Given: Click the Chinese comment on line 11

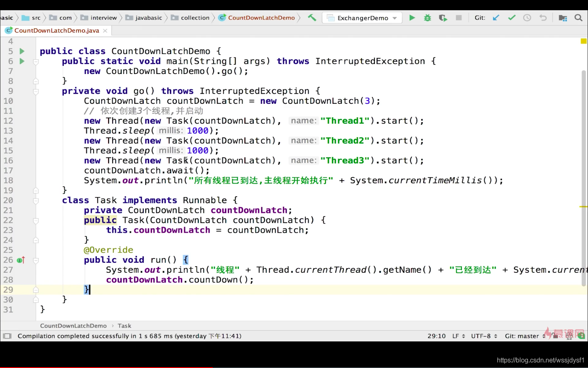Looking at the screenshot, I should click(143, 111).
